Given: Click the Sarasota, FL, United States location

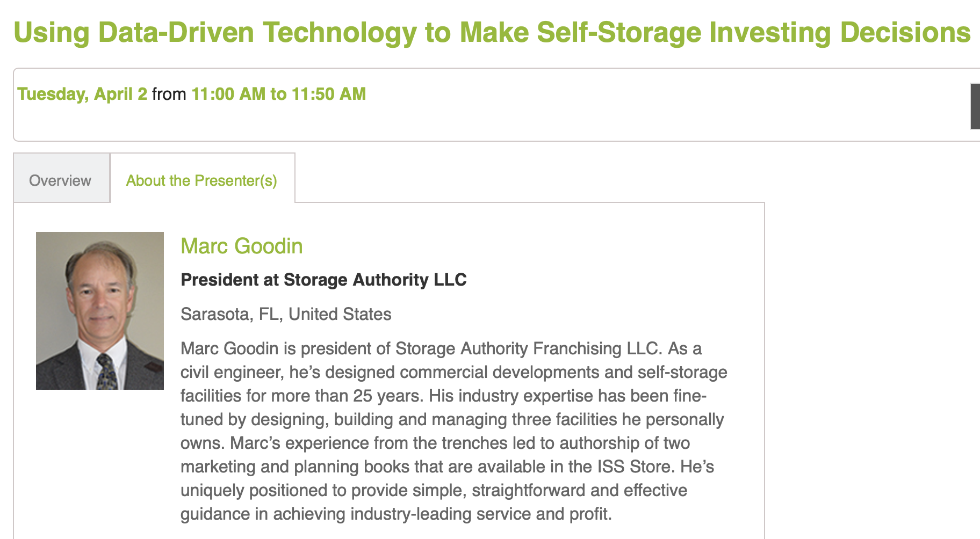Looking at the screenshot, I should point(286,314).
